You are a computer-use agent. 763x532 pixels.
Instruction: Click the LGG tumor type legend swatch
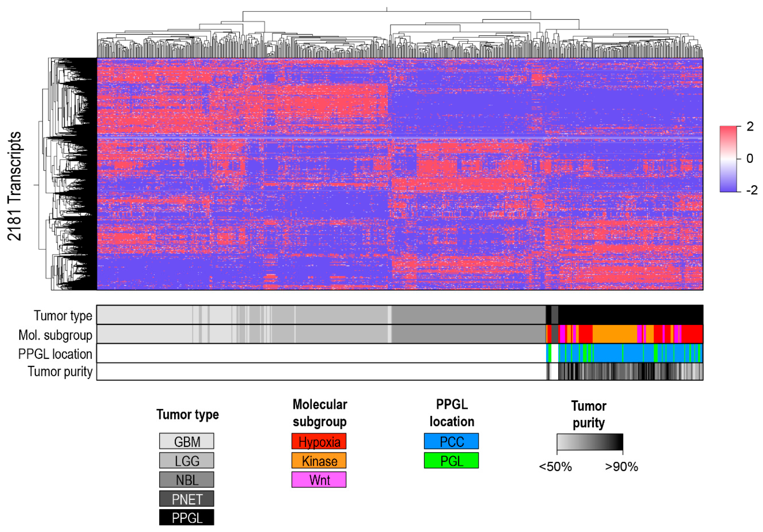[x=186, y=461]
